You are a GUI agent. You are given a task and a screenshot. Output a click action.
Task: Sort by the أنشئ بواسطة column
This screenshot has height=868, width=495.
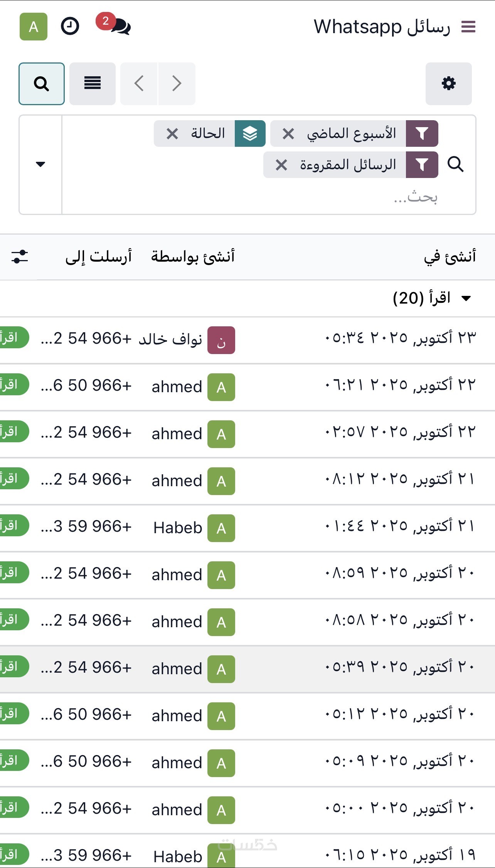coord(193,257)
